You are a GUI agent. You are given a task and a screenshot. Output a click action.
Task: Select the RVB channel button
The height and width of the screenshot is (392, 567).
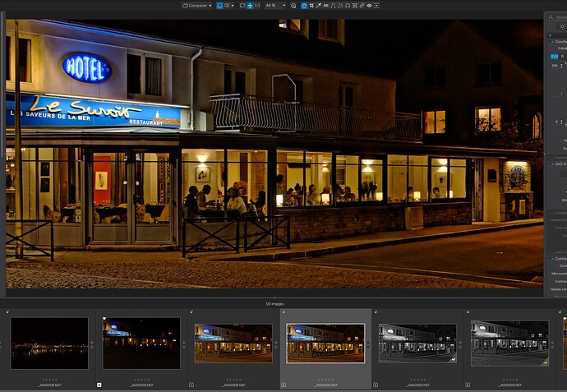(553, 57)
